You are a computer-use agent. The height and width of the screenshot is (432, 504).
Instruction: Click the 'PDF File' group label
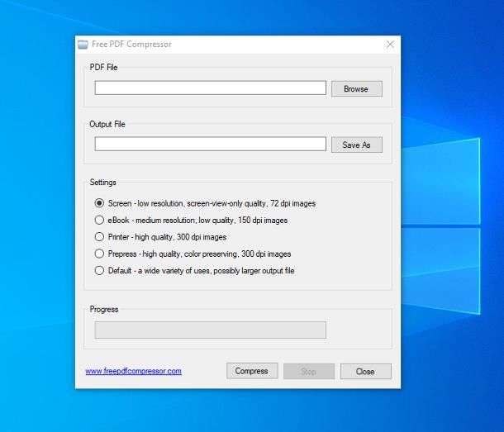[103, 67]
